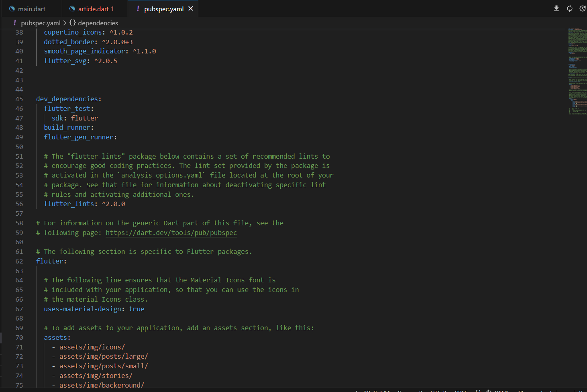Image resolution: width=587 pixels, height=392 pixels.
Task: Click the flutter_test key
Action: [67, 108]
